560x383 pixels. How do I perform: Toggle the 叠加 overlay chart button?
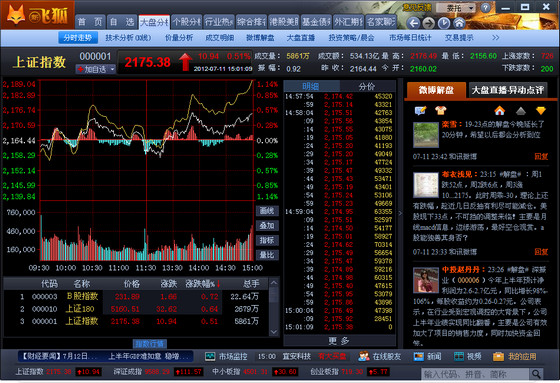[267, 226]
